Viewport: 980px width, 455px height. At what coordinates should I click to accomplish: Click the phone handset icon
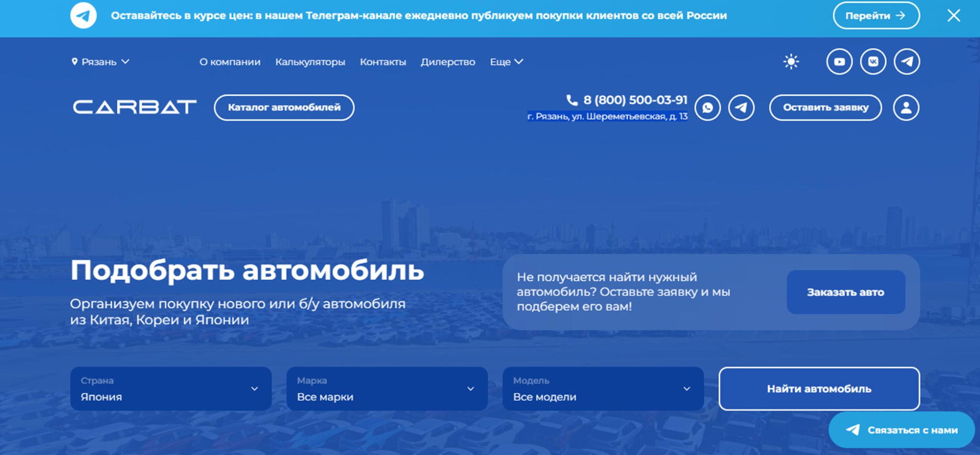click(x=572, y=100)
